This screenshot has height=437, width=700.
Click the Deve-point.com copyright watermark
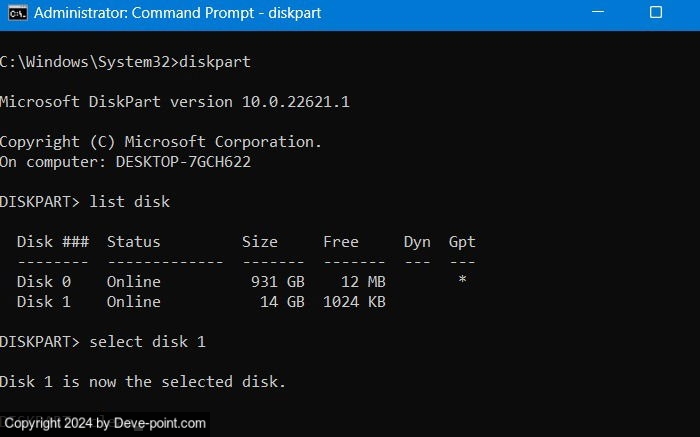pyautogui.click(x=105, y=424)
